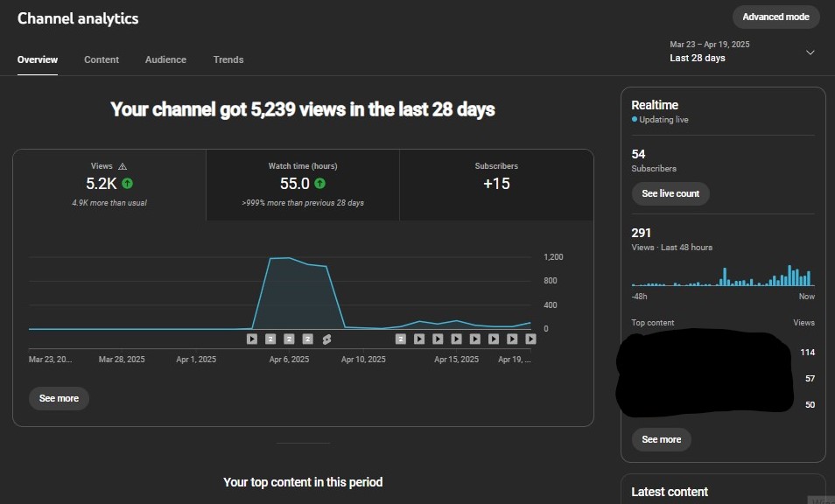Click the top content row with 57 views
The height and width of the screenshot is (504, 835).
pyautogui.click(x=723, y=378)
